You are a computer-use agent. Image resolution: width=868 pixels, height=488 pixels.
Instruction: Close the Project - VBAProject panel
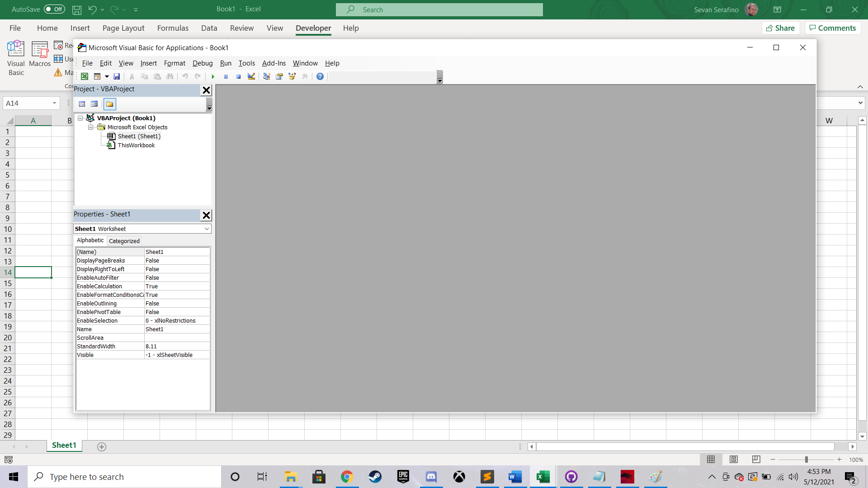point(206,90)
